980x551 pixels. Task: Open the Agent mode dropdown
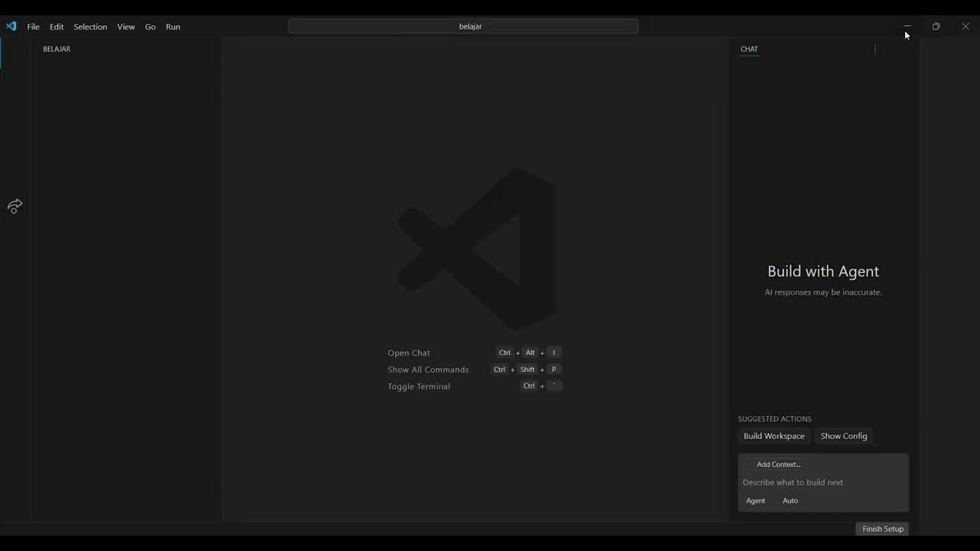pos(756,500)
